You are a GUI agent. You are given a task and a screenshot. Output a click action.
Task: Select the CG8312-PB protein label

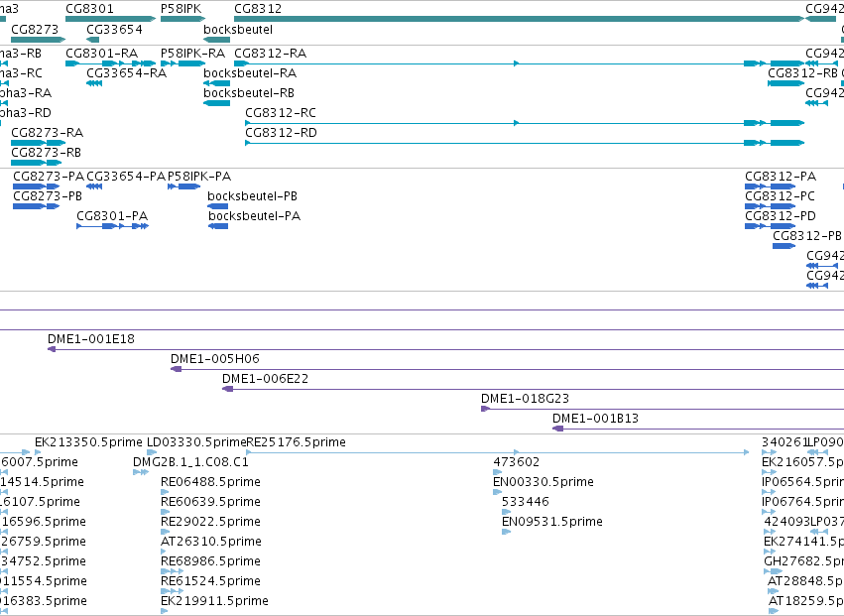[807, 236]
